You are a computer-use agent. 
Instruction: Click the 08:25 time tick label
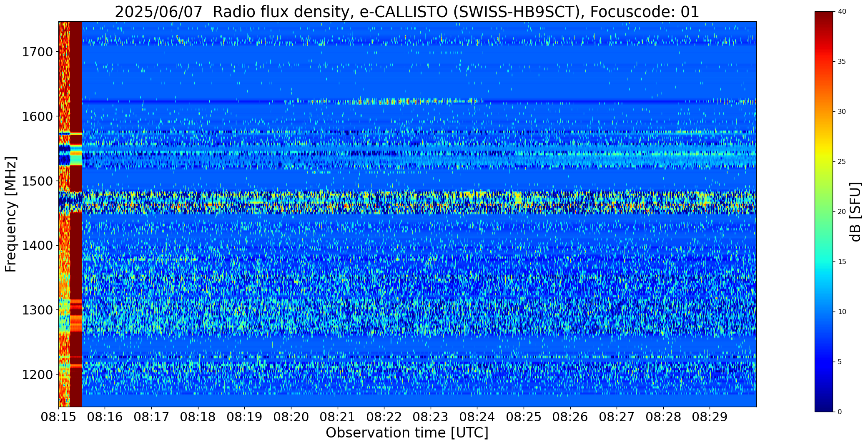[524, 417]
